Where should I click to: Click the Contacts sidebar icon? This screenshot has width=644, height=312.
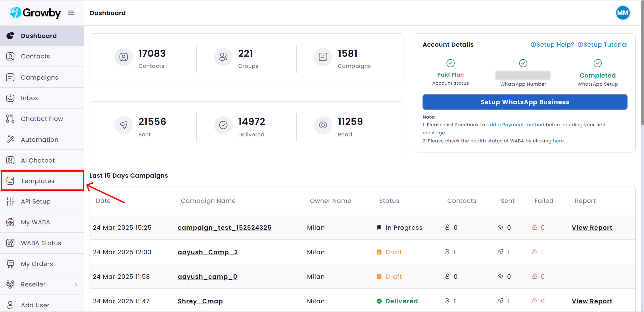[10, 56]
